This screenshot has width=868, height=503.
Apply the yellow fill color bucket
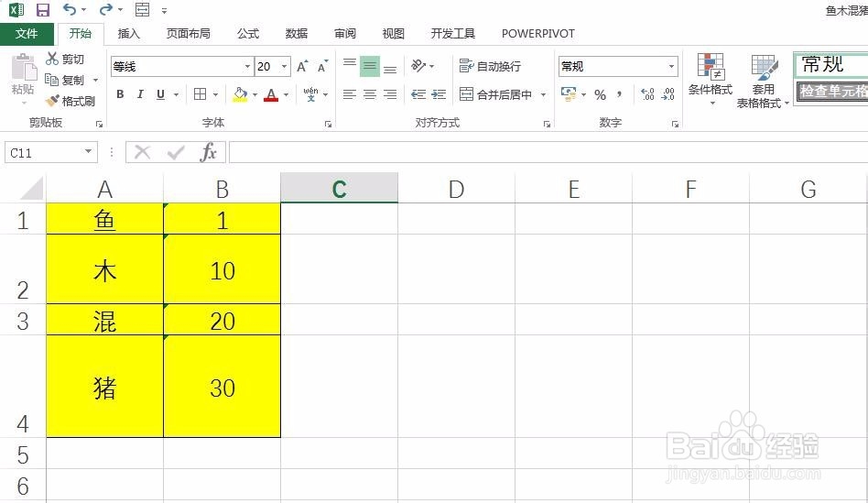tap(240, 94)
